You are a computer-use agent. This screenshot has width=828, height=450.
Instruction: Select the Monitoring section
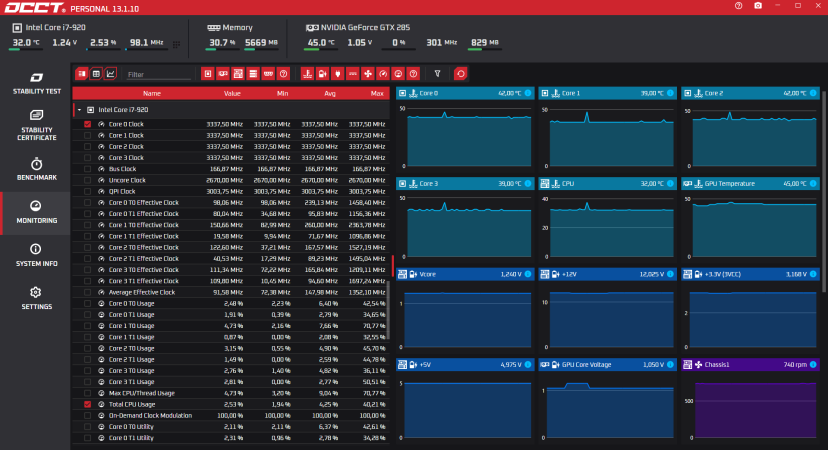coord(36,212)
